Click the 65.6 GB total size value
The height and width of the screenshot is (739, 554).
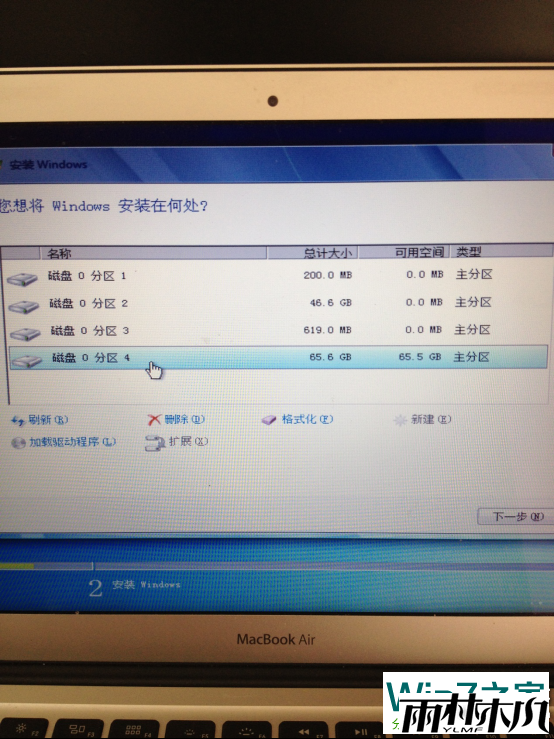tap(330, 357)
